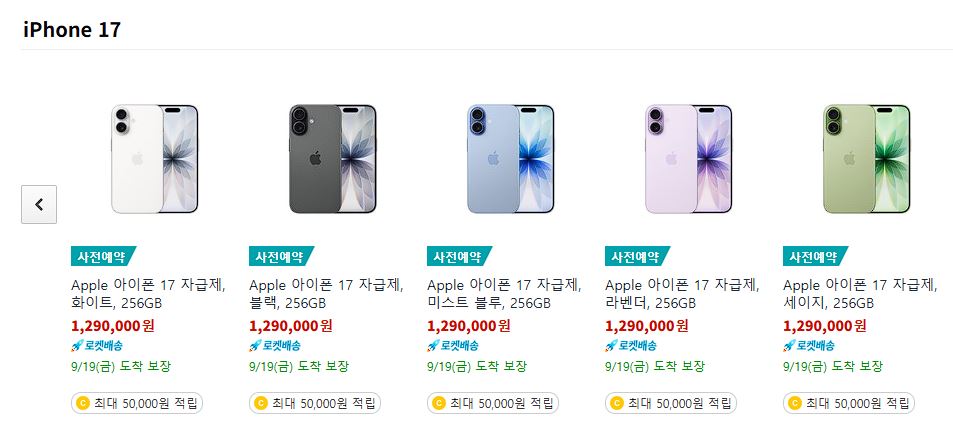953x441 pixels.
Task: Open the black iPhone 17 product image
Action: click(x=332, y=159)
